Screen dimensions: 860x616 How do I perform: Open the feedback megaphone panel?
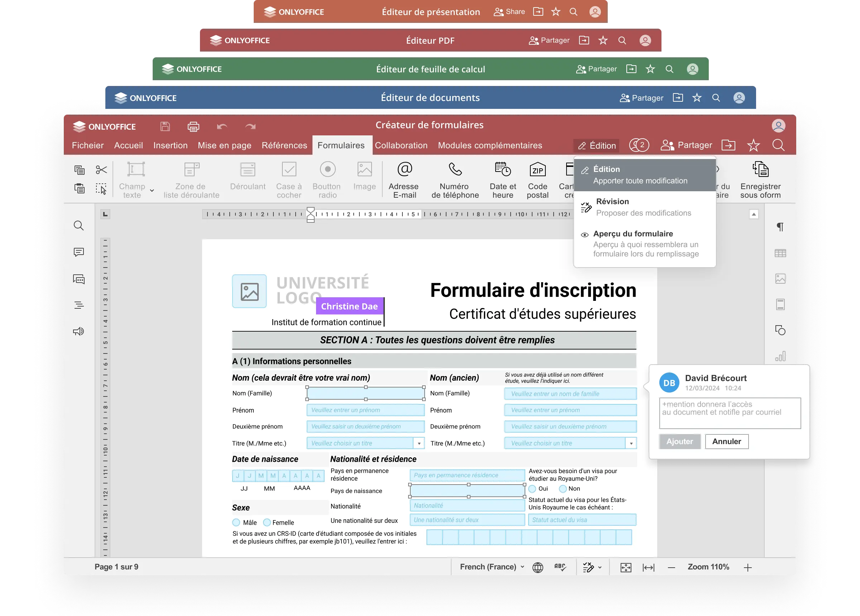(78, 331)
